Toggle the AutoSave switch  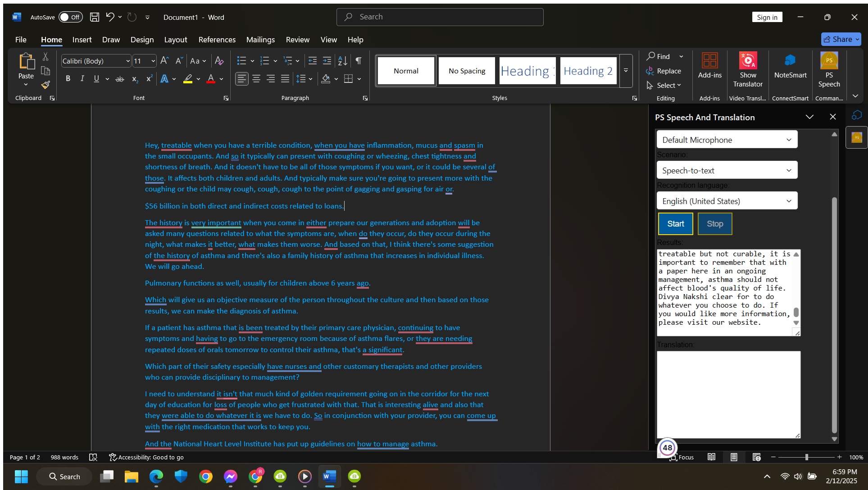click(71, 17)
